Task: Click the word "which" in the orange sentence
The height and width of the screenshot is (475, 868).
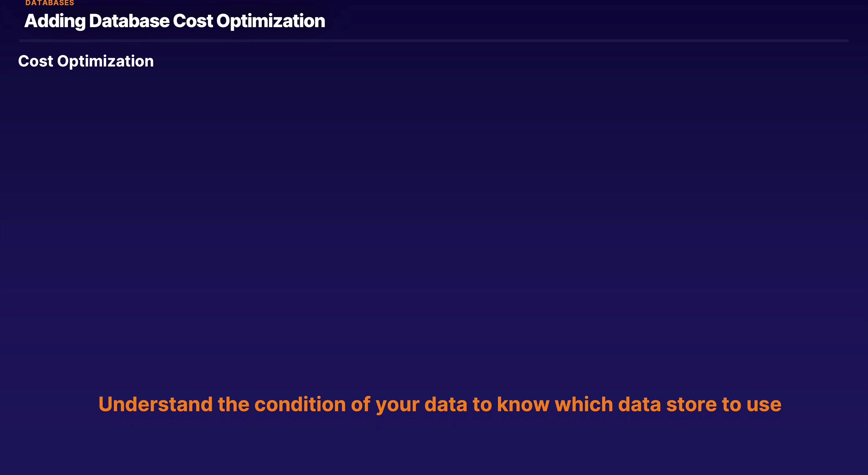Action: (584, 404)
